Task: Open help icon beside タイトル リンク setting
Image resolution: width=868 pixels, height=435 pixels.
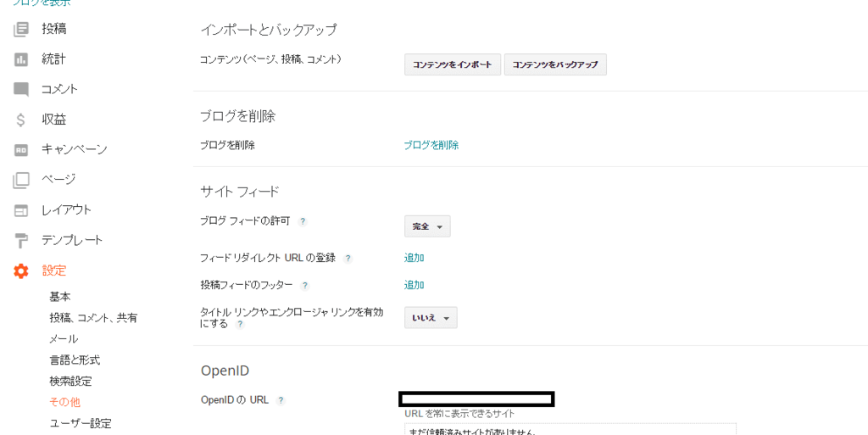Action: (240, 325)
